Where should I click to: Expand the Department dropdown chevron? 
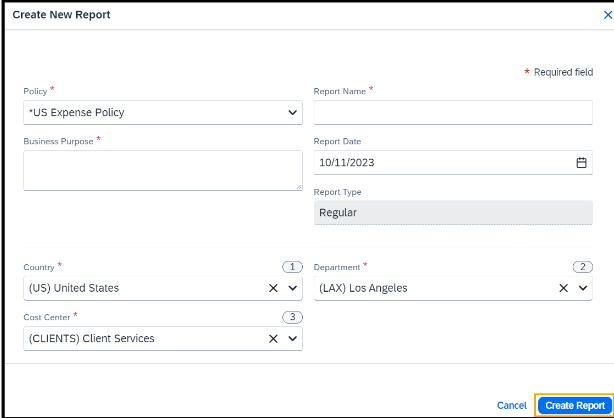pos(583,288)
